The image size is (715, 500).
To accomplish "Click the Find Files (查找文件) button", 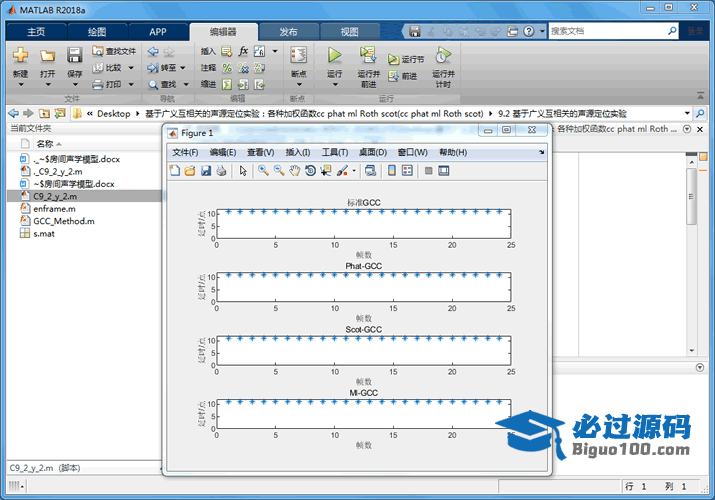I will coord(114,51).
